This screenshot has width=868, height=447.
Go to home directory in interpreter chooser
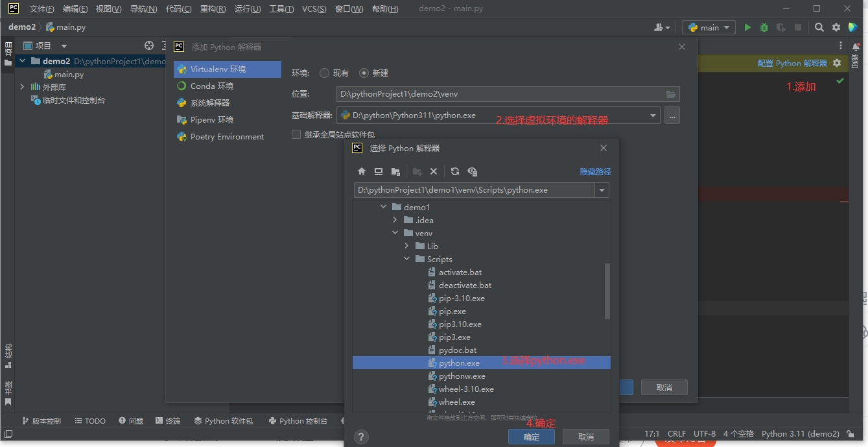362,171
